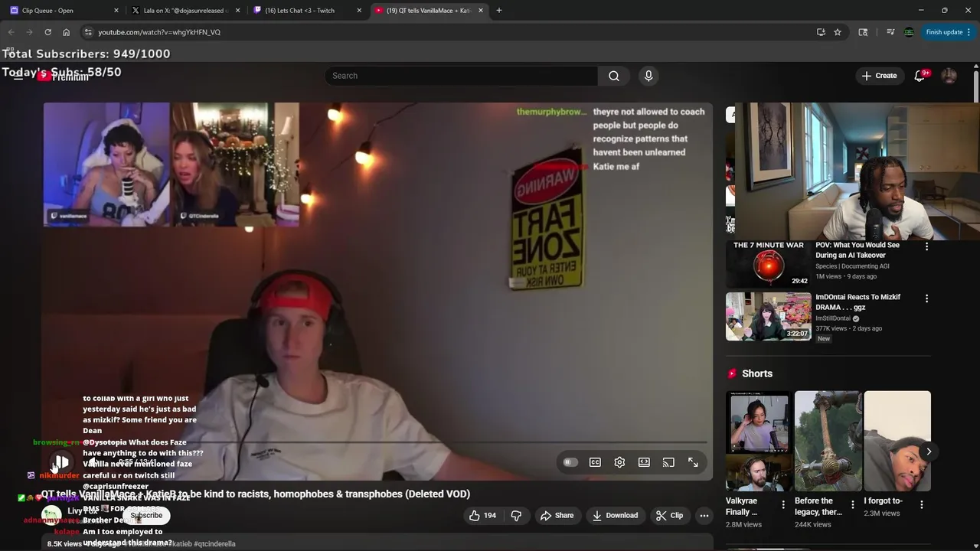Open the notifications bell
This screenshot has height=551, width=980.
pos(920,76)
